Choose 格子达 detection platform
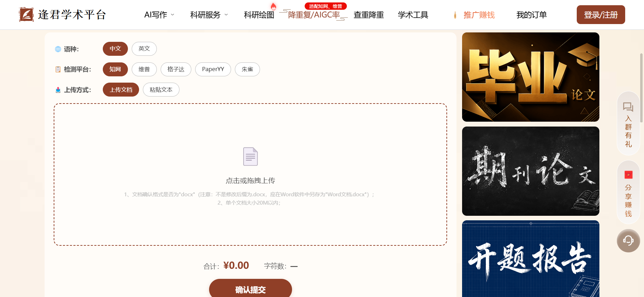Image resolution: width=644 pixels, height=297 pixels. tap(176, 69)
